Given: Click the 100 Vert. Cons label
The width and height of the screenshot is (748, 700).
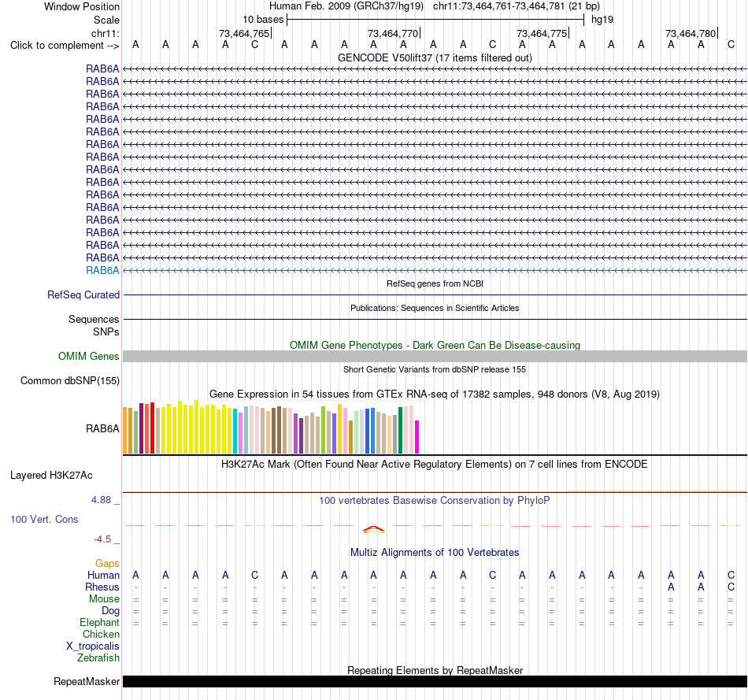Looking at the screenshot, I should pos(44,519).
